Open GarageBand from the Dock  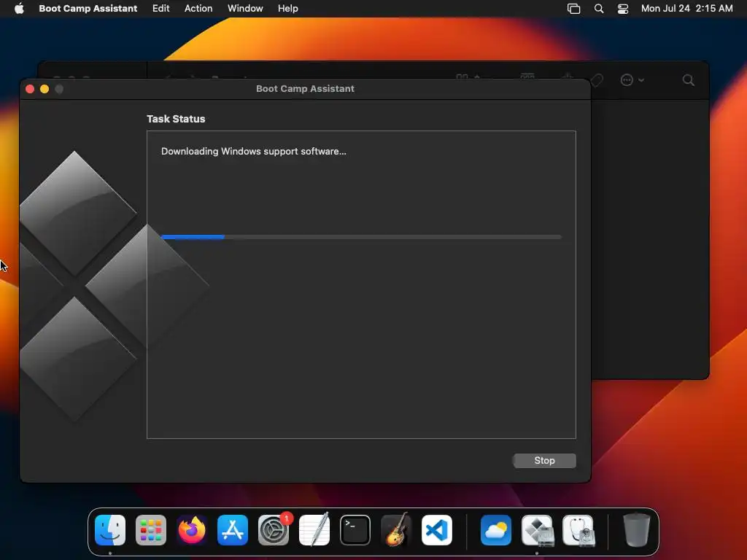pos(396,530)
